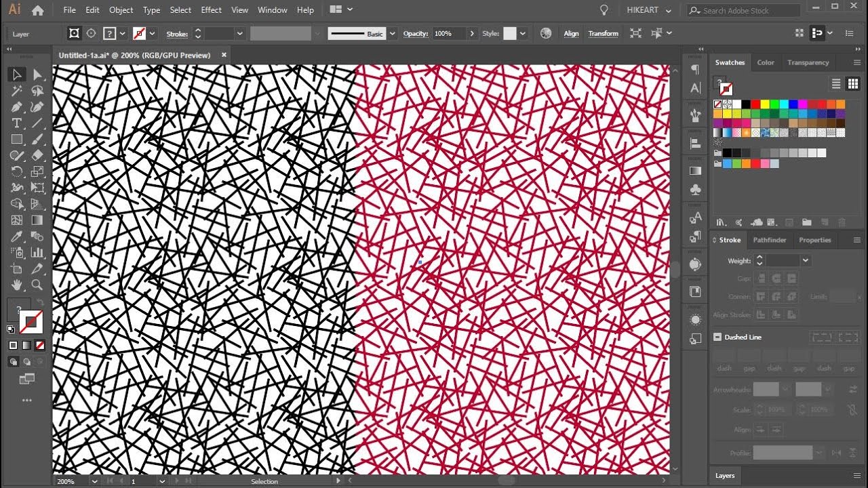868x488 pixels.
Task: Click Swap Fill and Stroke arrow
Action: (x=40, y=302)
